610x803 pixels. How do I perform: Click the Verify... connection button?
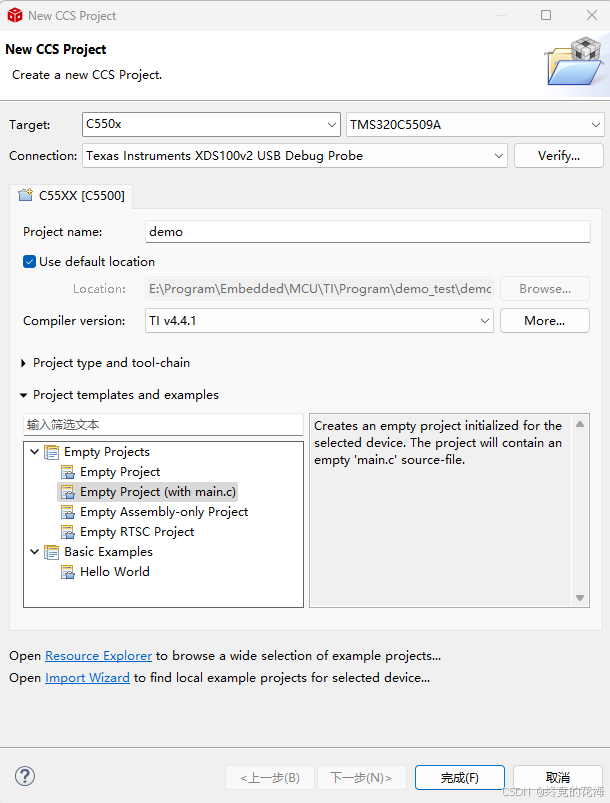(x=559, y=156)
